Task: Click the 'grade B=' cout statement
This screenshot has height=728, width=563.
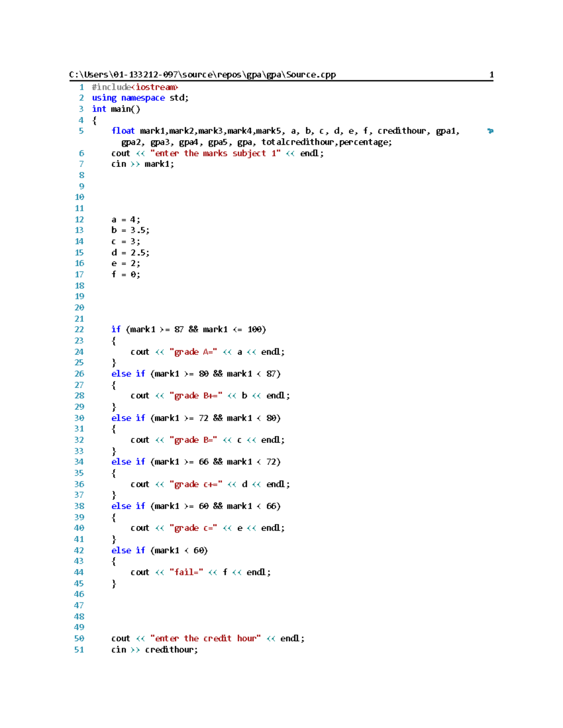Action: point(207,440)
